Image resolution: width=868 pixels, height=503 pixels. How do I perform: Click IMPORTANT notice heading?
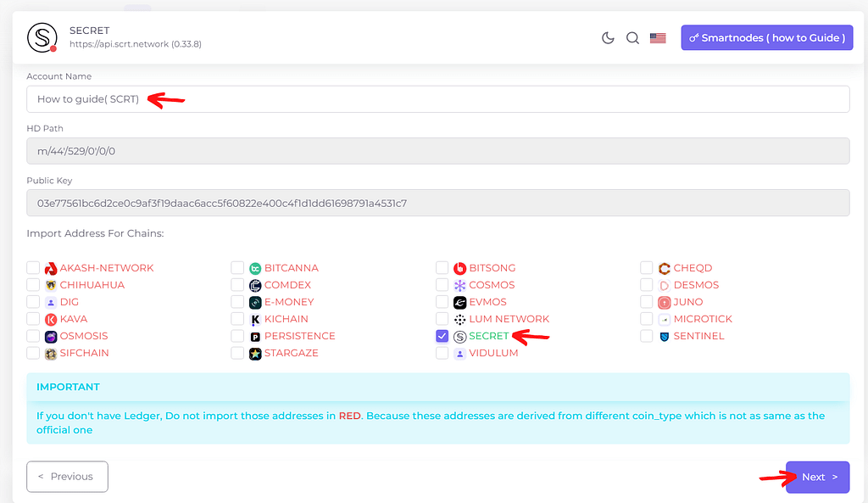click(x=68, y=387)
